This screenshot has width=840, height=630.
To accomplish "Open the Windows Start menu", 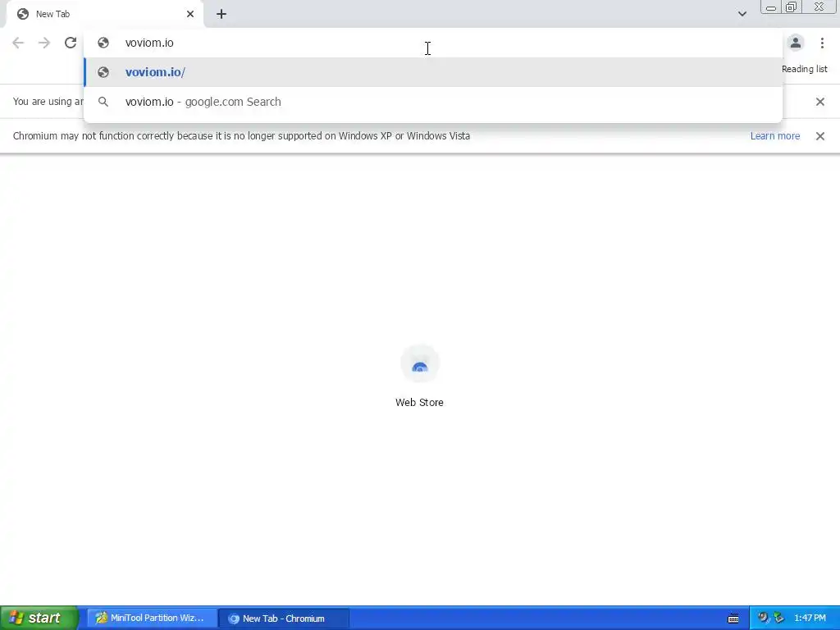I will [39, 618].
